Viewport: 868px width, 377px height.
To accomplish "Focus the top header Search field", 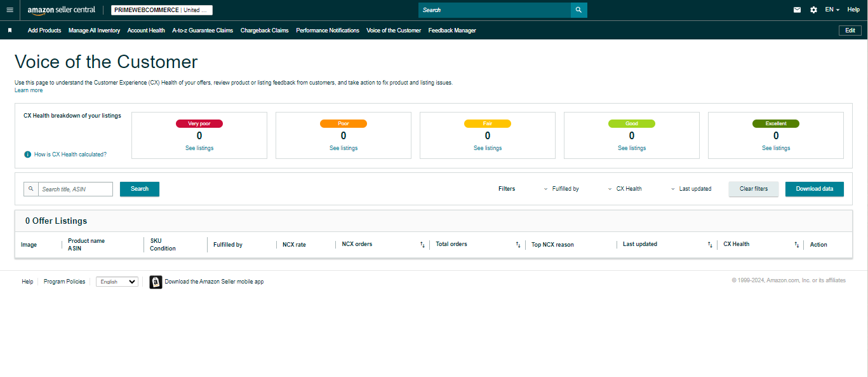I will [495, 10].
